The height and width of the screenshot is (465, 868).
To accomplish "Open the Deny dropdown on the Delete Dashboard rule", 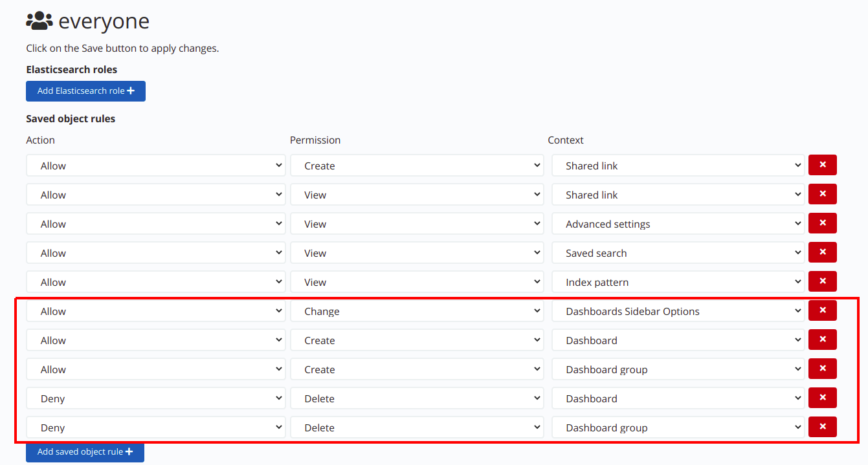I will tap(155, 398).
